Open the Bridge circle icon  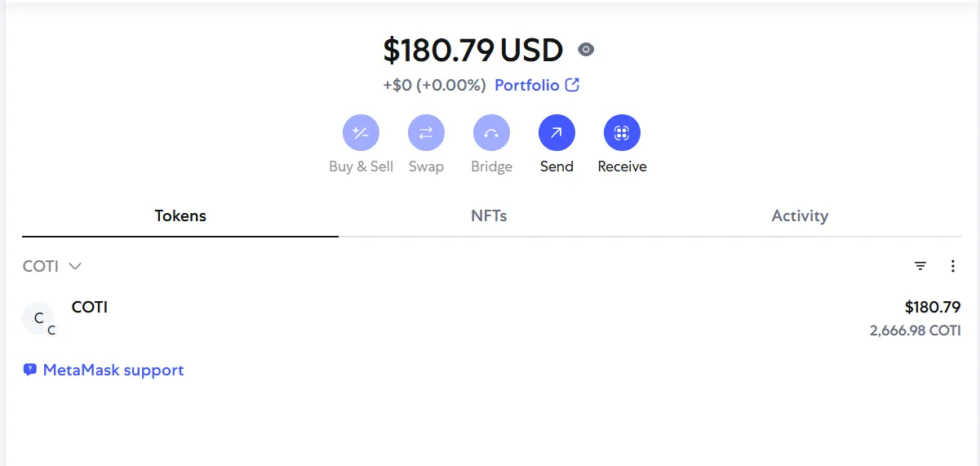point(491,133)
